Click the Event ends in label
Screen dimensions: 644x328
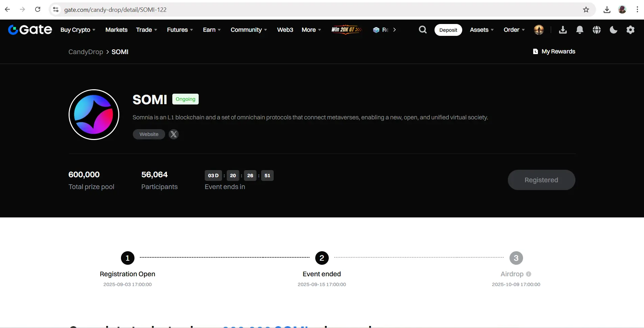[225, 187]
